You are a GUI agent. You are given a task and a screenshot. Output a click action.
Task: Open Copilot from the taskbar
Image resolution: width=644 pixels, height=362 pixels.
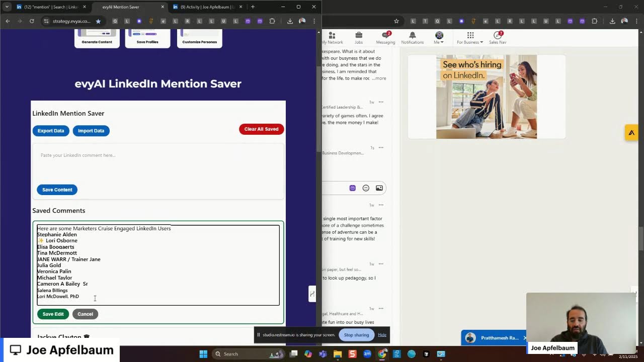[x=308, y=354]
